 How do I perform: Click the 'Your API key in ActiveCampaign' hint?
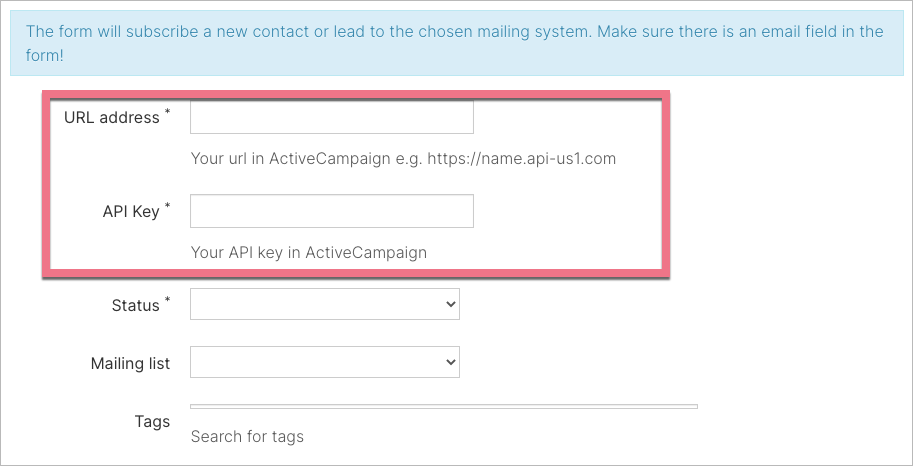308,252
